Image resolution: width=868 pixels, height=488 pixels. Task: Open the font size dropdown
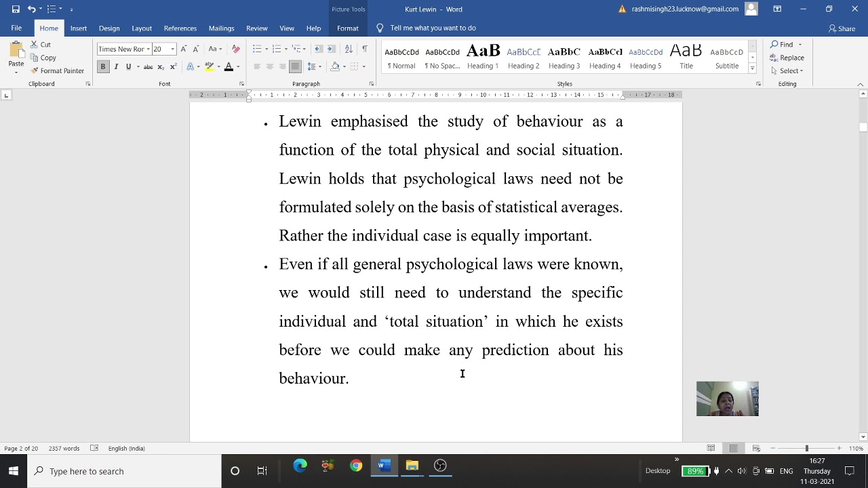(x=172, y=49)
